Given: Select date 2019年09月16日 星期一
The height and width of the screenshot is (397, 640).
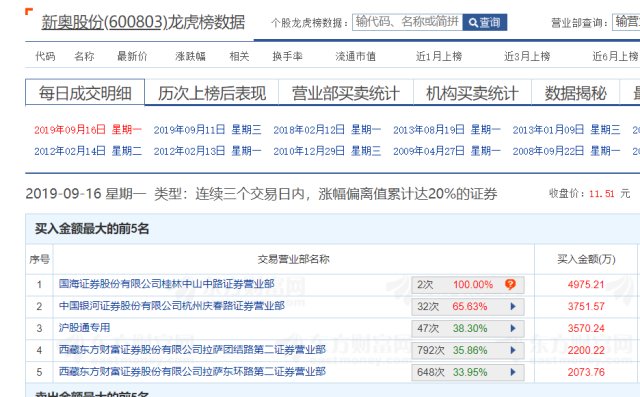Looking at the screenshot, I should (88, 130).
